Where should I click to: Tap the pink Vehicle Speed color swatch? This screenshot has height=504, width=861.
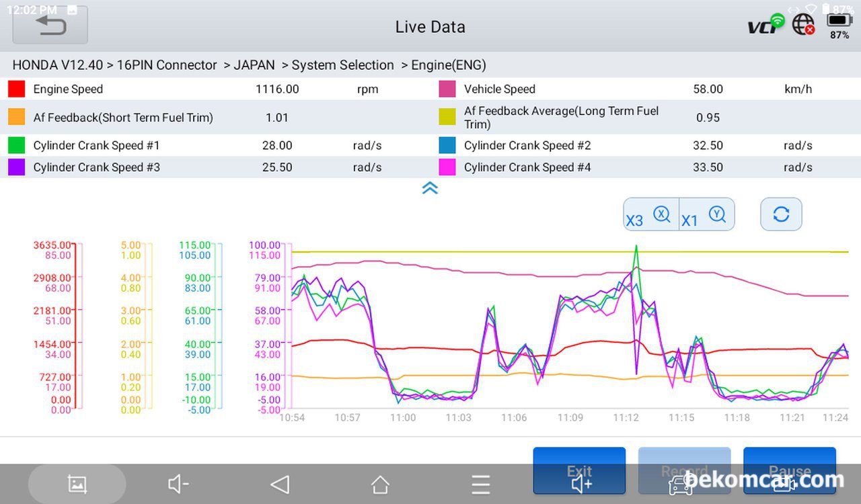coord(447,89)
